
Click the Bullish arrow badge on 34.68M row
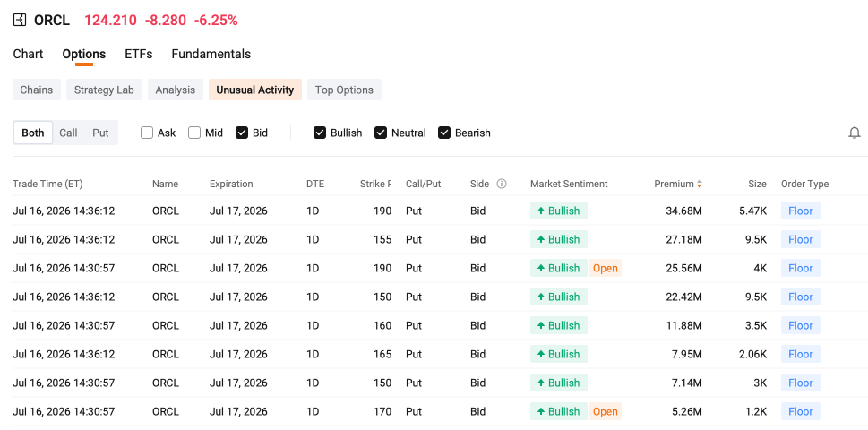(559, 211)
